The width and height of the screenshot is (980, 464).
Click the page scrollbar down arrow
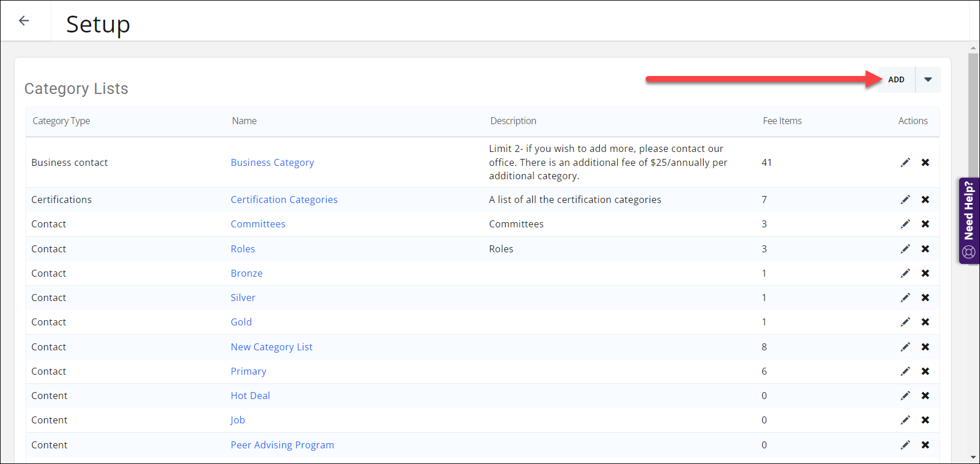tap(974, 458)
